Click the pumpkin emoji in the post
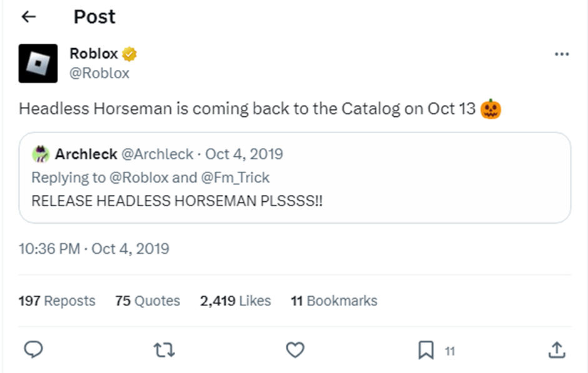Screen dimensions: 588x373 [x=491, y=109]
